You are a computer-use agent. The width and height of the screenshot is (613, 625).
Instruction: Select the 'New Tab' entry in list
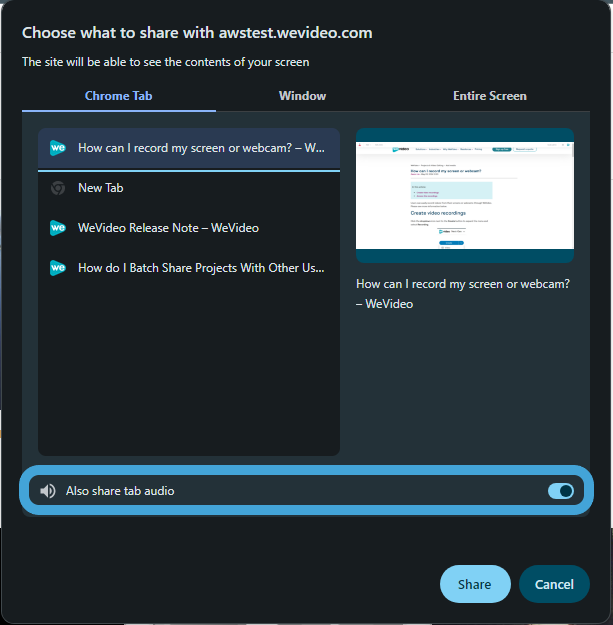189,188
